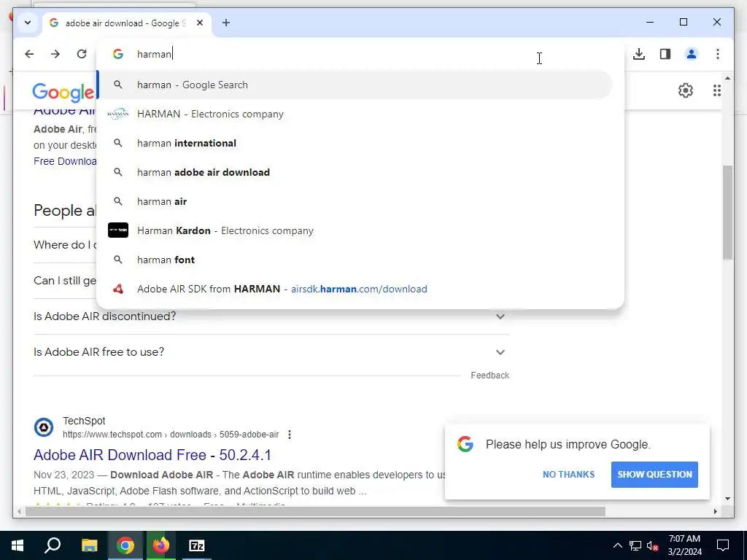747x560 pixels.
Task: Choose suggestion harman font
Action: click(x=355, y=260)
